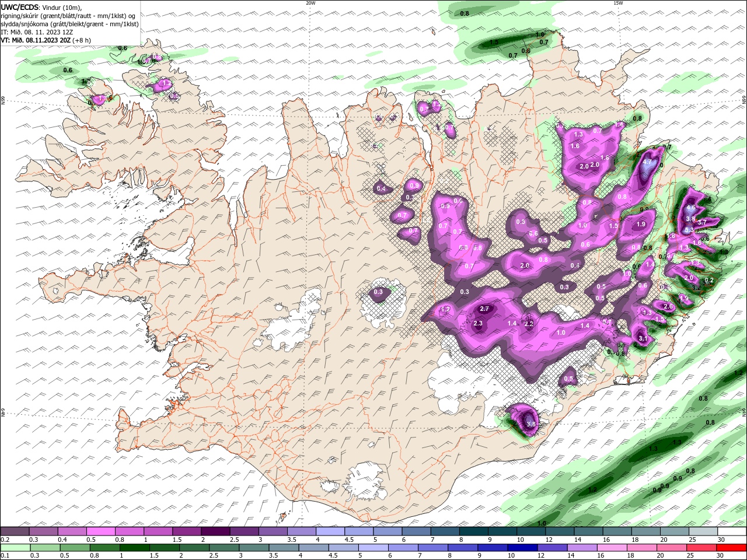Click the 'VT: Mið. 08.11.2023 20Z (+8 h)' line
Image resolution: width=747 pixels, height=560 pixels.
click(x=46, y=40)
